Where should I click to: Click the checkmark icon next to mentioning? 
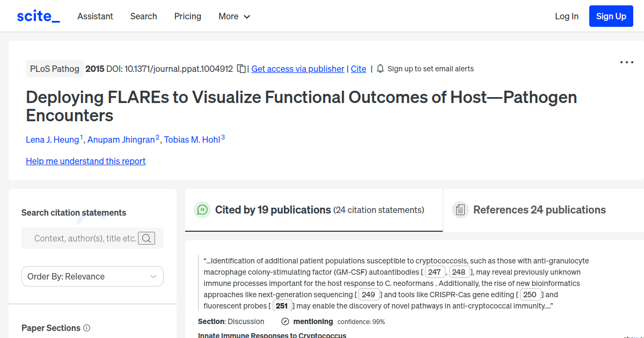click(x=284, y=321)
